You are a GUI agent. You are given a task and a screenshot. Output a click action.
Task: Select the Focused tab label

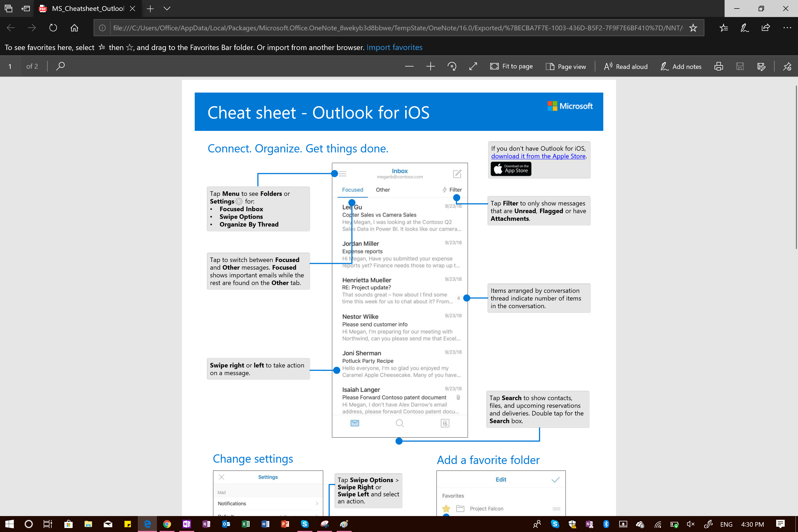click(x=353, y=189)
